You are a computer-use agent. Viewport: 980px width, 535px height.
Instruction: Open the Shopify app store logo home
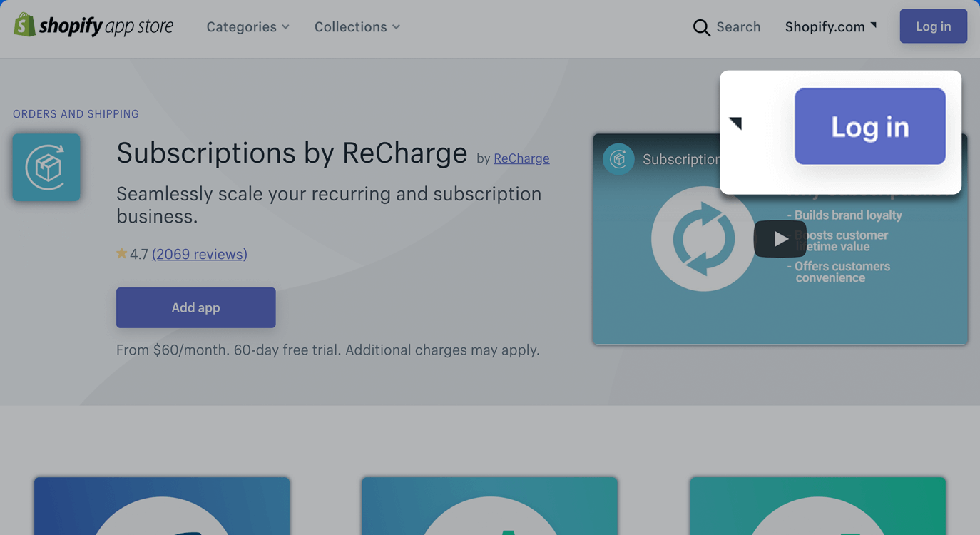coord(93,26)
